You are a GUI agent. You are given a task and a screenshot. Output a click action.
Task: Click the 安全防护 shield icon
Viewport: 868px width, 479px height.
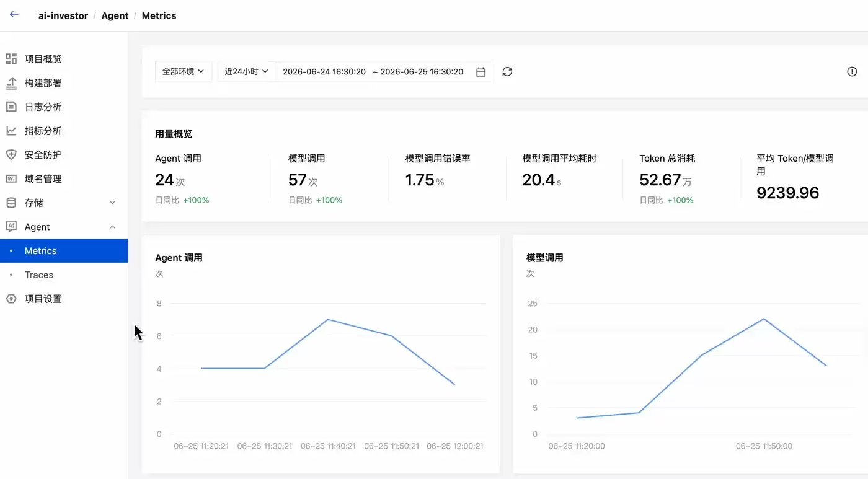[x=11, y=155]
